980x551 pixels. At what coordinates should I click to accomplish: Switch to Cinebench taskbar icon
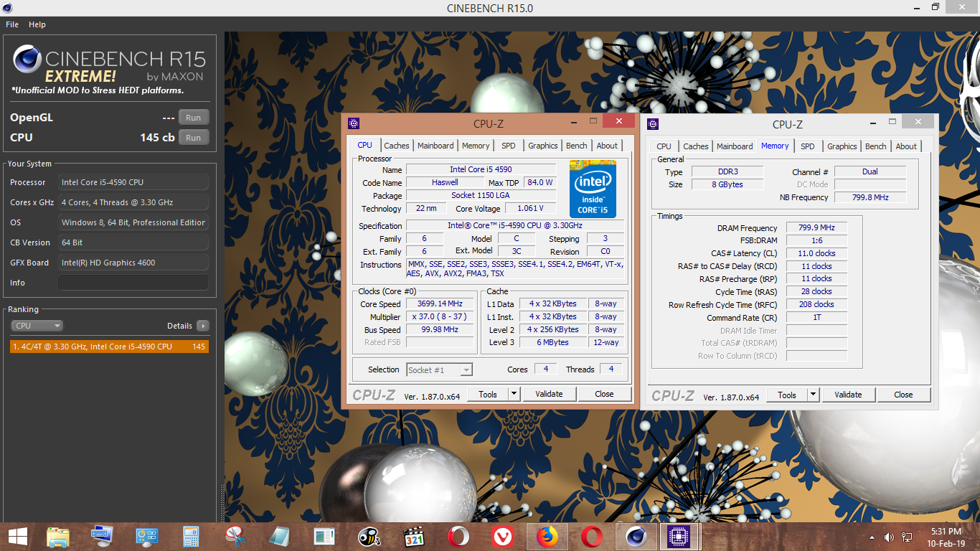(x=636, y=536)
